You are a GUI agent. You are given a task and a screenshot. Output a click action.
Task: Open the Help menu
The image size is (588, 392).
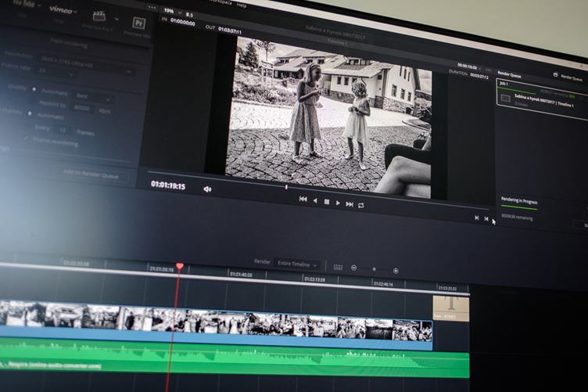tap(242, 5)
